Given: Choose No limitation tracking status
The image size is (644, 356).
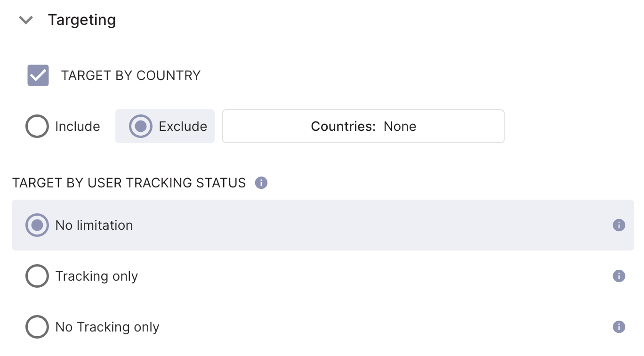Looking at the screenshot, I should pos(37,225).
